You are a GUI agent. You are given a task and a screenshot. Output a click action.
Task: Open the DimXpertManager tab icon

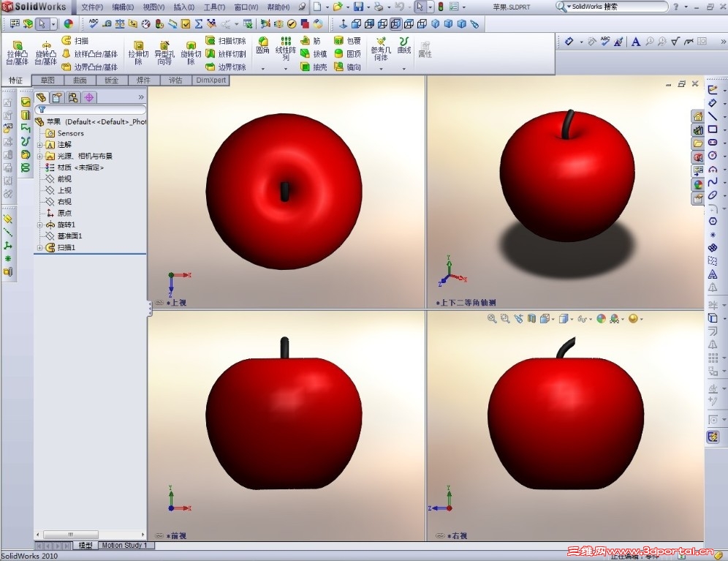coord(89,97)
